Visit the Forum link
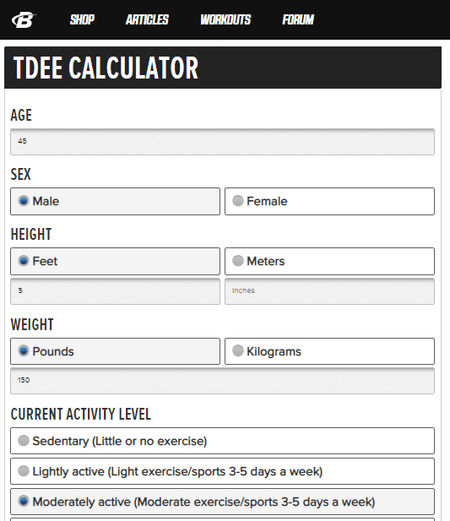 coord(298,20)
